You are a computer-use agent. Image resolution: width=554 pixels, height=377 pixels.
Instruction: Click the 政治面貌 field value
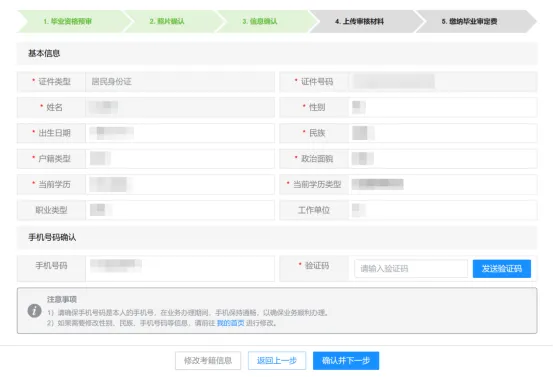point(443,159)
